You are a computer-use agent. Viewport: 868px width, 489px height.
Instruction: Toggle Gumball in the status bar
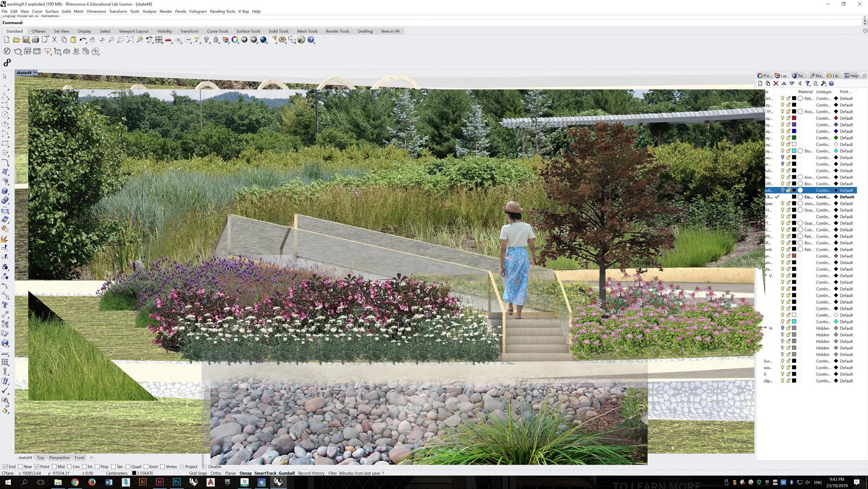tap(287, 473)
